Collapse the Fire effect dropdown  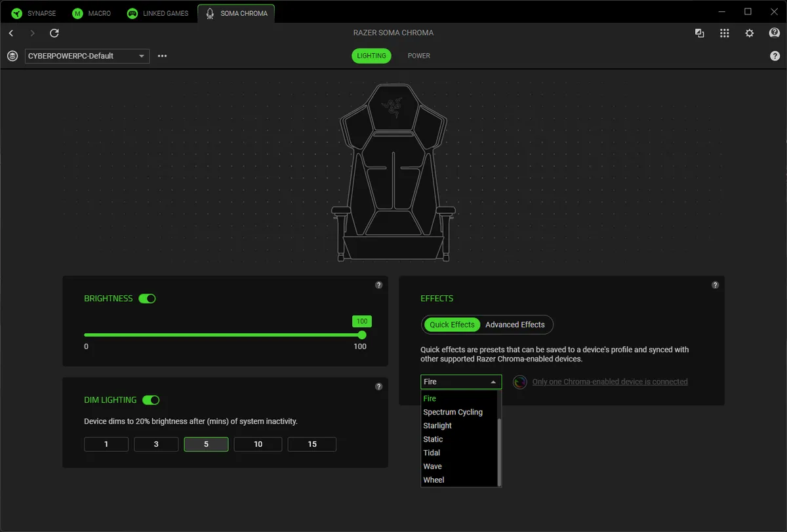461,382
